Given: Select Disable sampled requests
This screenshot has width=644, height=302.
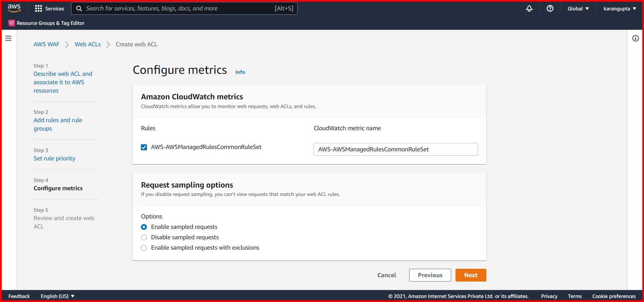Looking at the screenshot, I should tap(144, 237).
